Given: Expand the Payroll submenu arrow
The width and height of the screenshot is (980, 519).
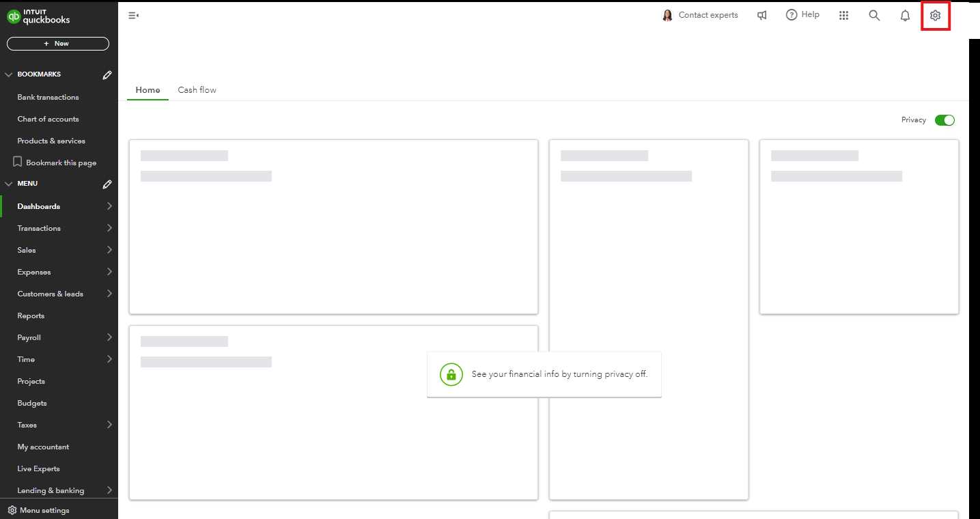Looking at the screenshot, I should [109, 337].
